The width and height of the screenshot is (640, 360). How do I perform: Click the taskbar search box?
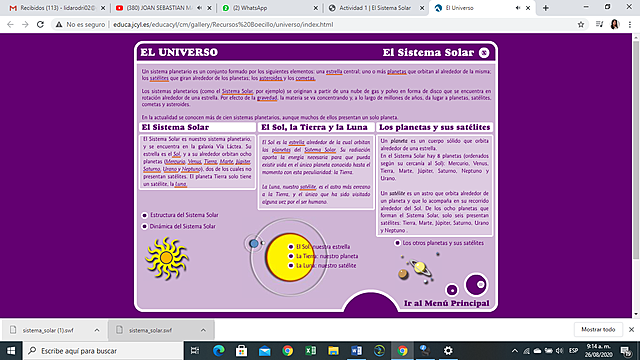click(x=104, y=351)
